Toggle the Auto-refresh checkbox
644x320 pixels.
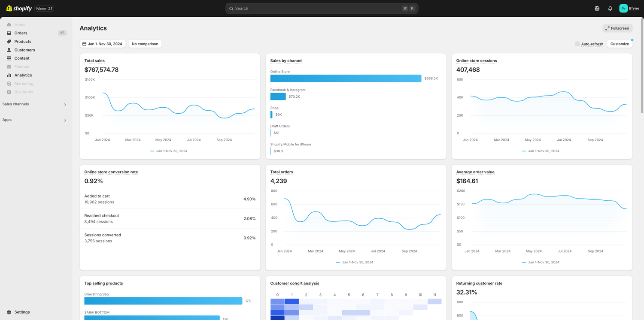click(x=577, y=44)
